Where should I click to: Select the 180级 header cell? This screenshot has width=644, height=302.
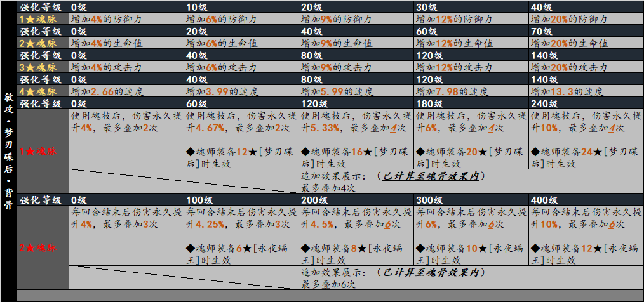(x=471, y=104)
